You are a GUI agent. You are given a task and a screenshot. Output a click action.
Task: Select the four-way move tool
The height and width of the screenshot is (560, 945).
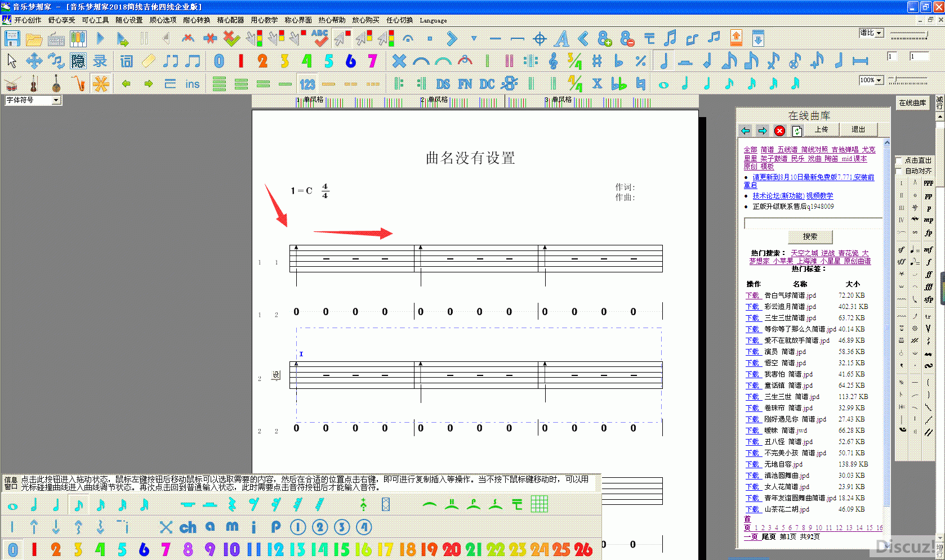point(34,60)
